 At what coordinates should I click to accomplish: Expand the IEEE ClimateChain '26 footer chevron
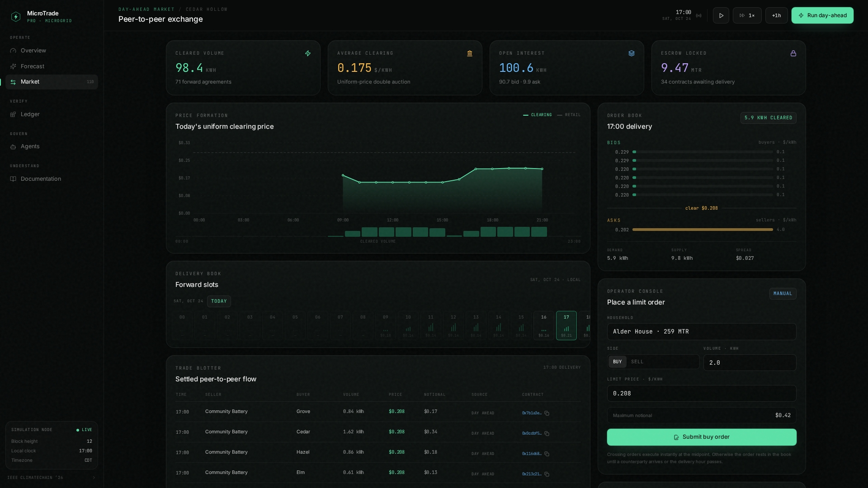[x=94, y=478]
